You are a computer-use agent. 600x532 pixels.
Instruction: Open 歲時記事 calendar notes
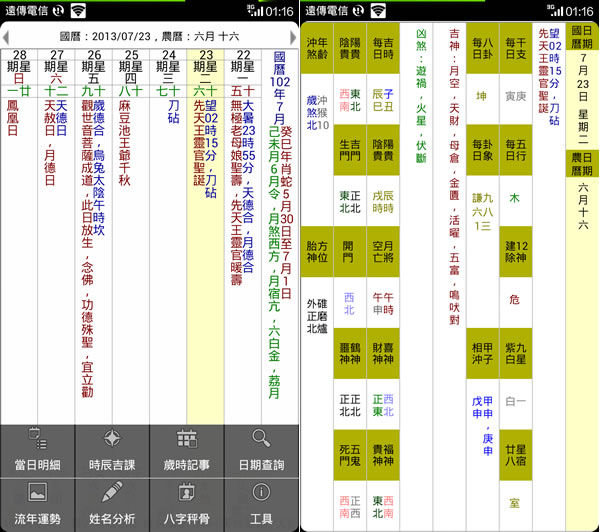tap(187, 451)
